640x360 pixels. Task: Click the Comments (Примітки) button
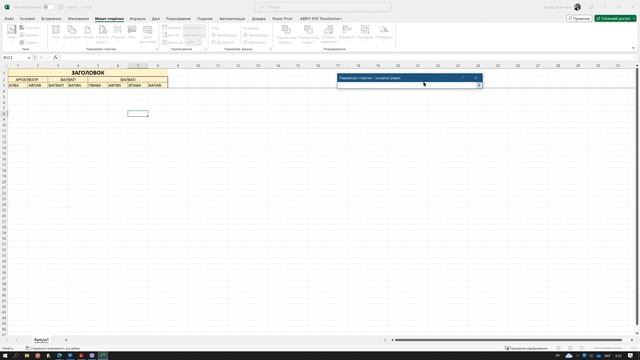pos(579,19)
